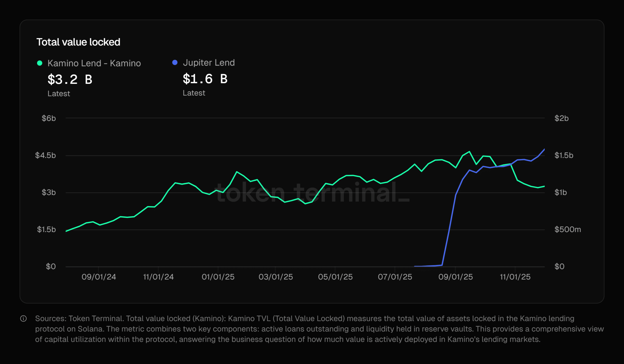The width and height of the screenshot is (624, 364).
Task: Click the 07/01/25 x-axis date label
Action: click(395, 277)
